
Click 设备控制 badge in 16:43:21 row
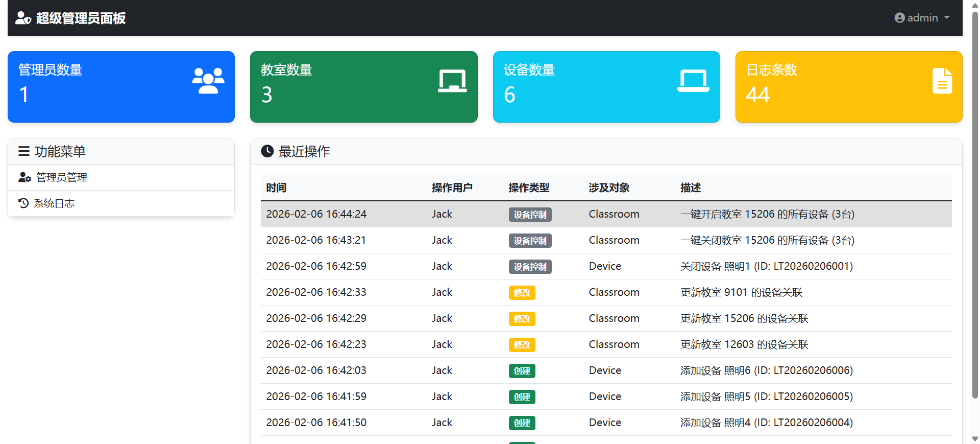point(530,241)
